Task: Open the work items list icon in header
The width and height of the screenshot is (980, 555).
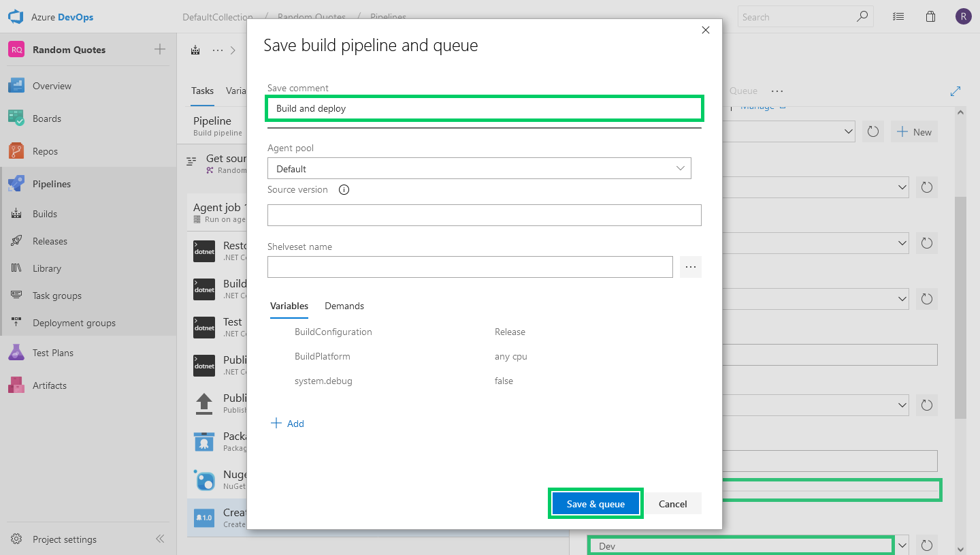Action: pos(898,17)
